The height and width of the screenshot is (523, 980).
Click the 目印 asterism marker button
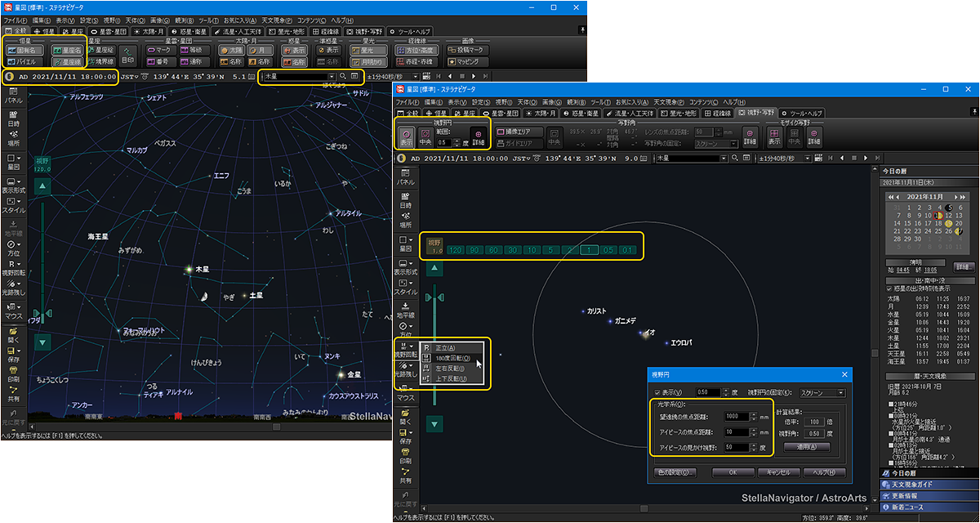pyautogui.click(x=128, y=56)
